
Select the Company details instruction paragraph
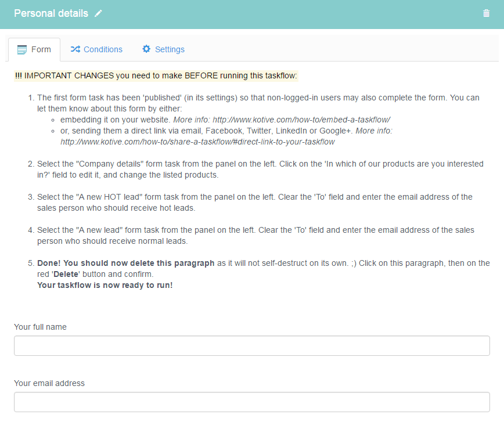pos(260,170)
